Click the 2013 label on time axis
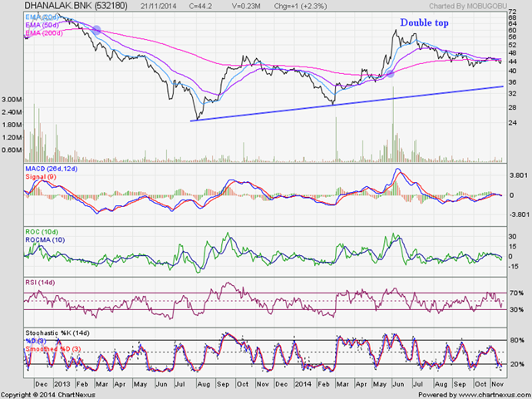Image resolution: width=532 pixels, height=399 pixels. (x=62, y=384)
